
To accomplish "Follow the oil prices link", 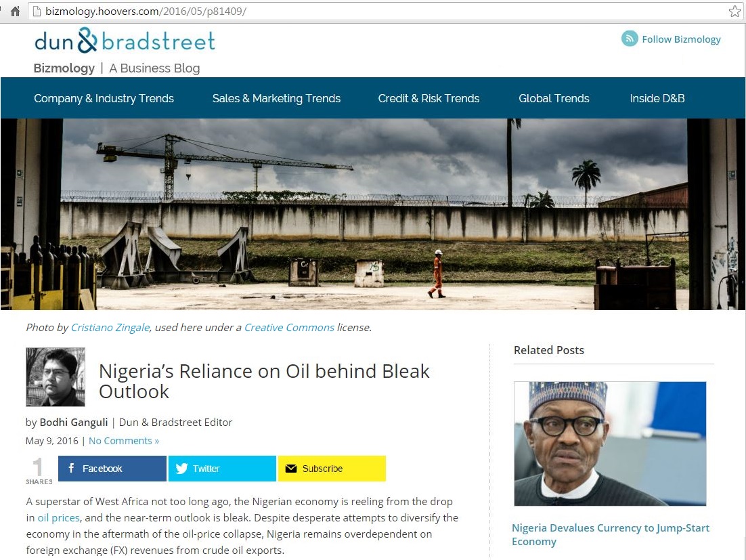I will (x=58, y=517).
